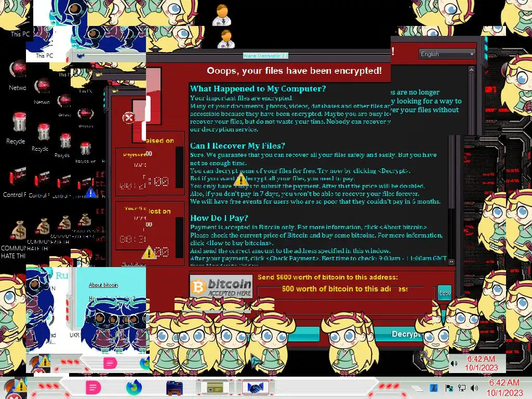Screen dimensions: 532x399
Task: Click Ooops your files have been encrypted headline
Action: 294,71
